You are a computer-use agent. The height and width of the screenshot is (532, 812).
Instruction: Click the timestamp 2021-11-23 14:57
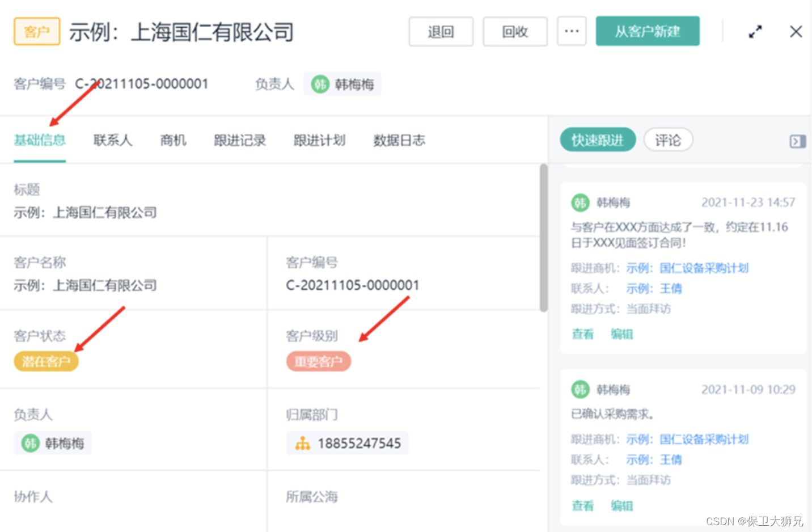click(x=748, y=202)
